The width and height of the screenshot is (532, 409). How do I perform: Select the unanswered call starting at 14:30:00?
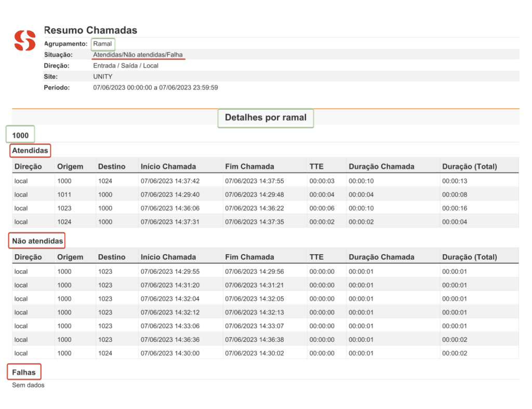tap(170, 353)
